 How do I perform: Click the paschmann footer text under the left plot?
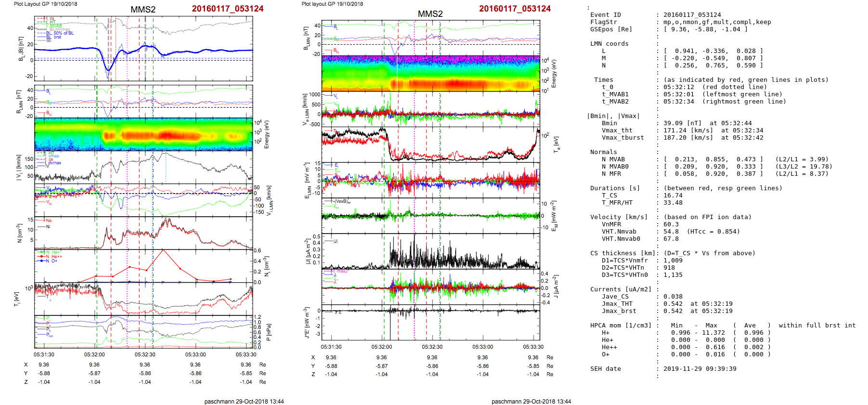coord(244,401)
